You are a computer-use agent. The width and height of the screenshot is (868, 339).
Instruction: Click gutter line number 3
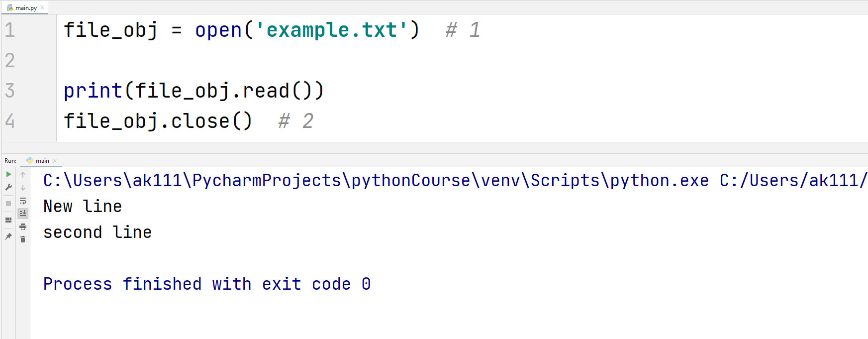click(x=10, y=91)
